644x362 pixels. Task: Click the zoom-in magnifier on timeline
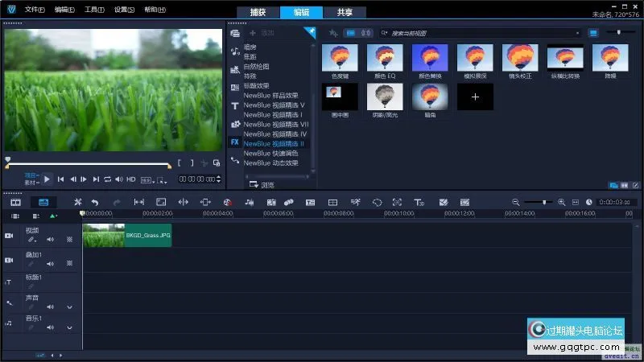tap(561, 202)
